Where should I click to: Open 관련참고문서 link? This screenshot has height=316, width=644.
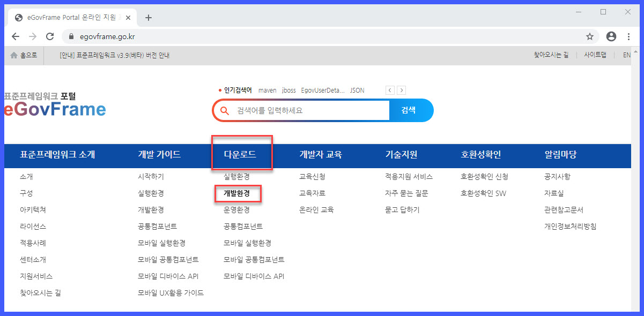(x=564, y=210)
